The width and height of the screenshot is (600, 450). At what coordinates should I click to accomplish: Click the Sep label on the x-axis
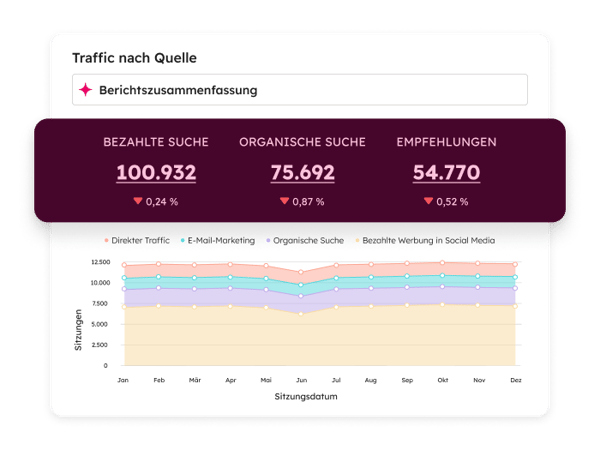point(407,380)
